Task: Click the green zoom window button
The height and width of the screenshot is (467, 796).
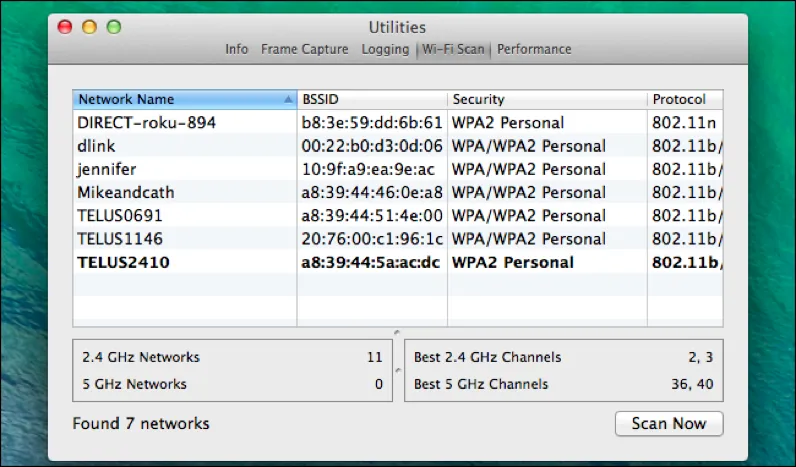Action: pos(110,28)
